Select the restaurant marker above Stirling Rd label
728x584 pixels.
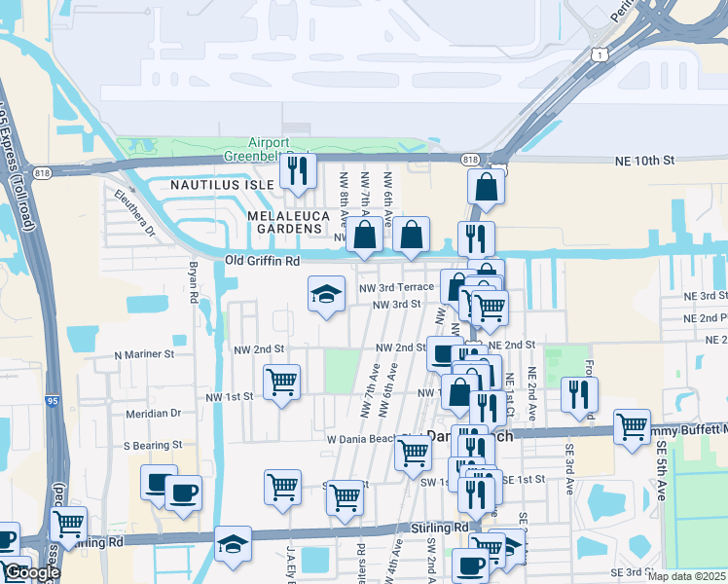(476, 496)
